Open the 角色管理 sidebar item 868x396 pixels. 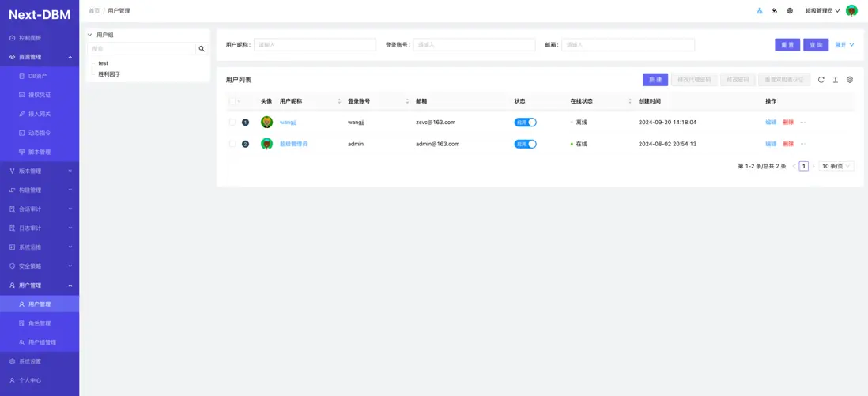(40, 323)
